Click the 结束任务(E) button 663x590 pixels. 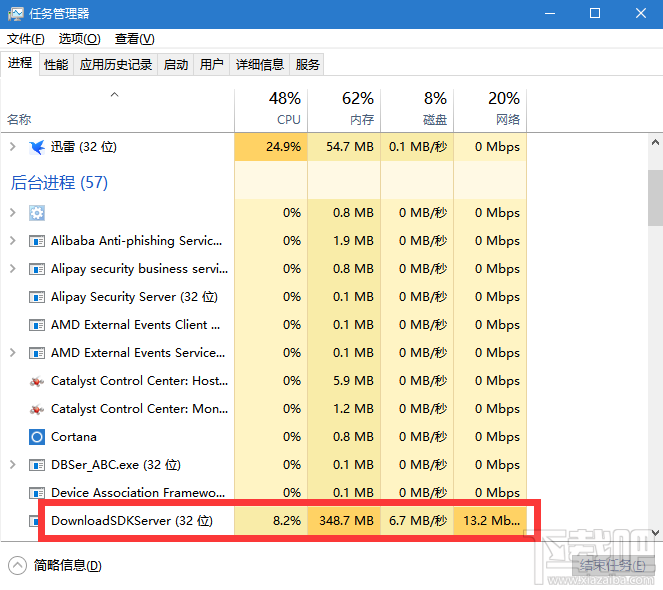(613, 565)
